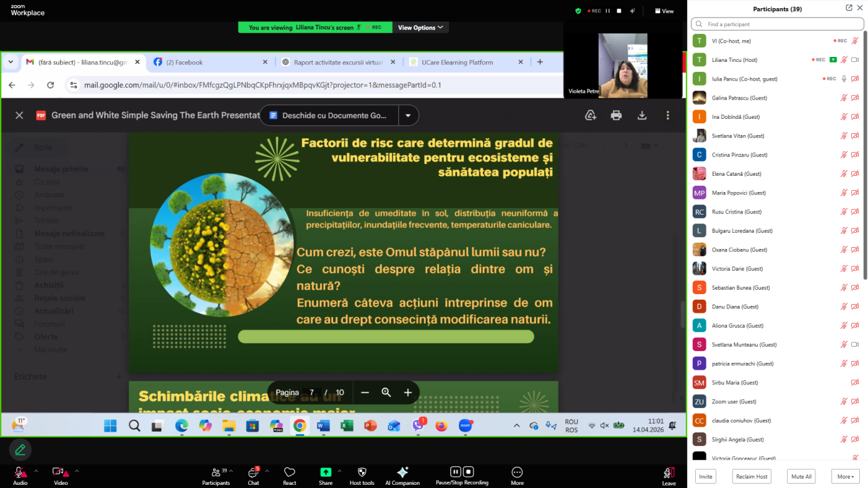Image resolution: width=868 pixels, height=488 pixels.
Task: Unmute microphone with the Audio button
Action: (x=20, y=472)
